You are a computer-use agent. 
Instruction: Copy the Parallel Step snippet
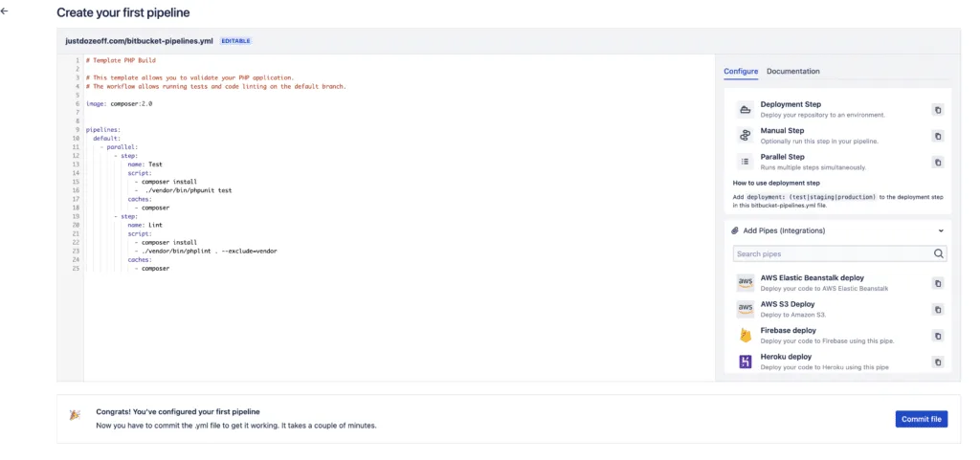(x=938, y=163)
